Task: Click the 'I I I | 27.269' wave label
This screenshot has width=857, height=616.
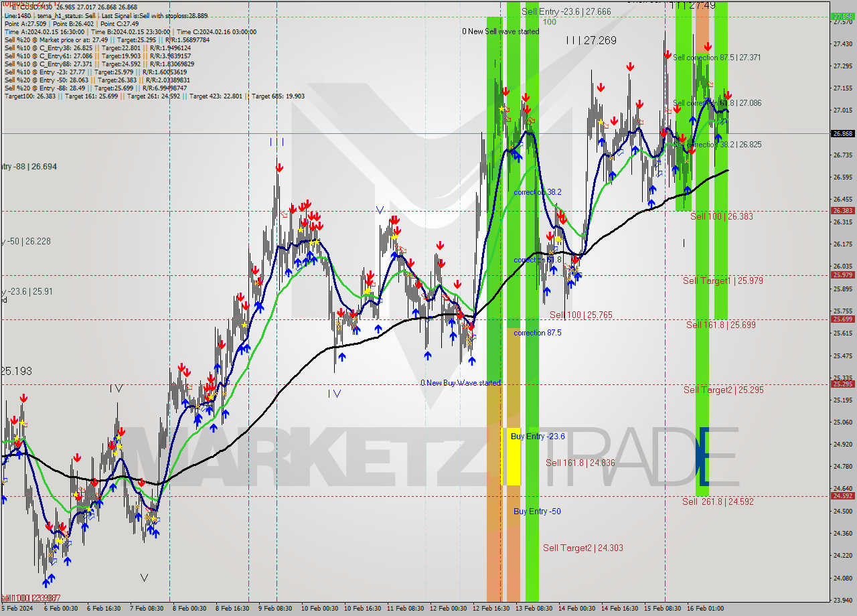Action: click(591, 41)
